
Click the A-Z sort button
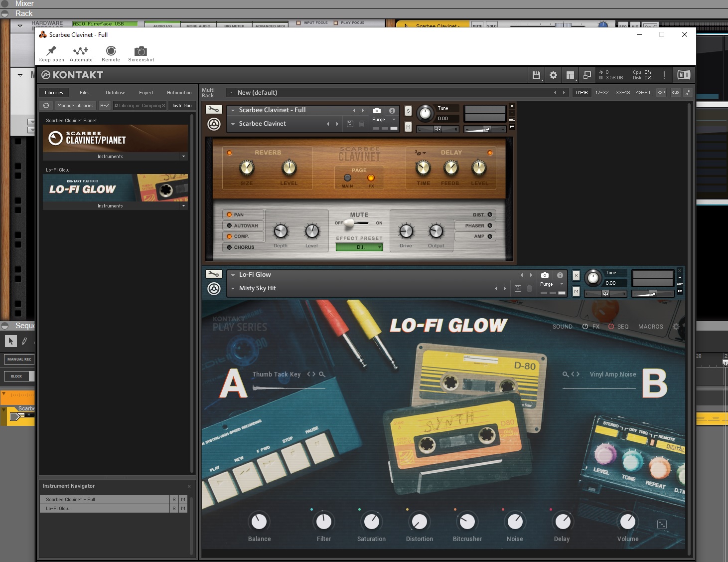(105, 106)
